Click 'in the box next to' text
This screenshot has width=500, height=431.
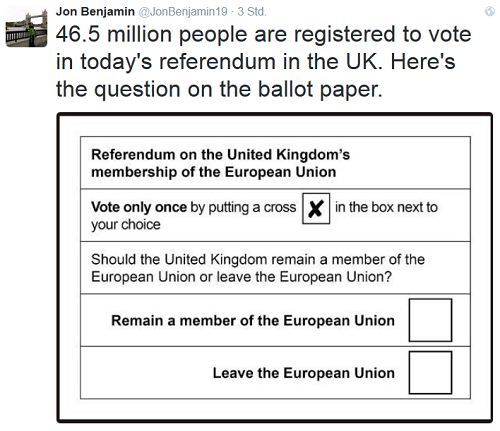tap(386, 207)
